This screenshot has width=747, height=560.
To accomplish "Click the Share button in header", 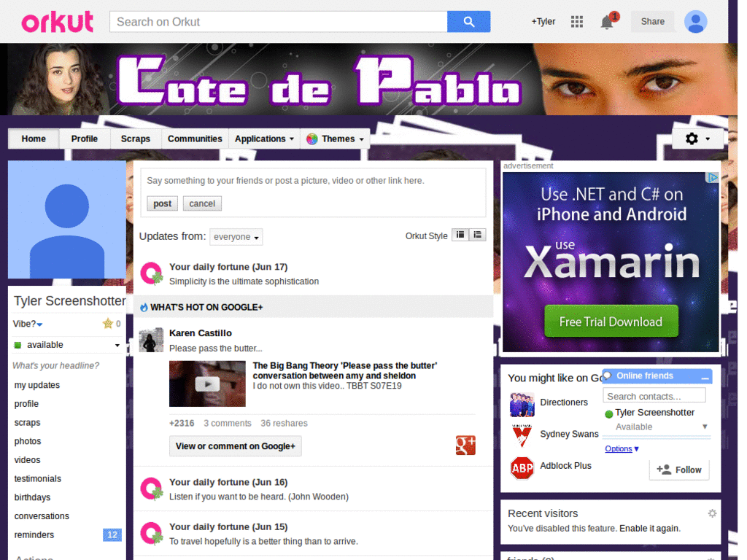I will point(652,21).
